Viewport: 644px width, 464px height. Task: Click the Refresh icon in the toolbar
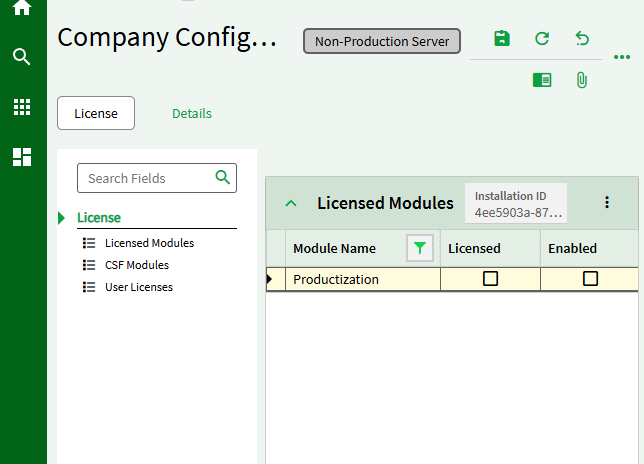point(542,39)
